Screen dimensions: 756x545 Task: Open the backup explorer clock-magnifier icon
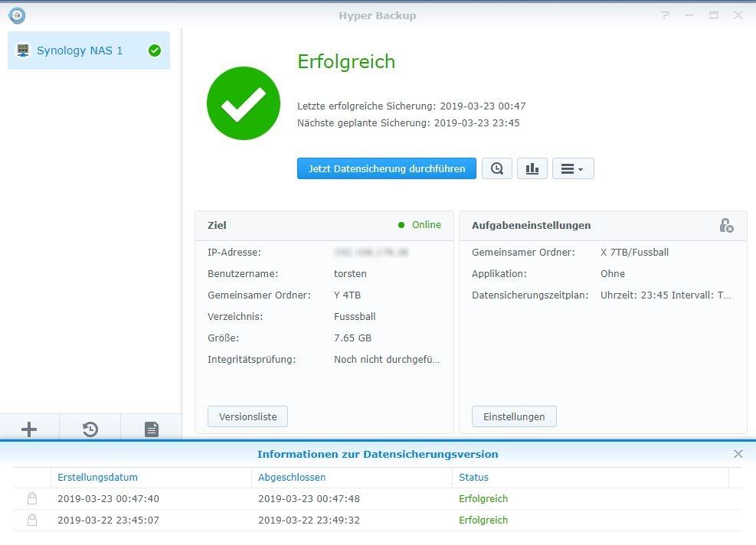[497, 168]
